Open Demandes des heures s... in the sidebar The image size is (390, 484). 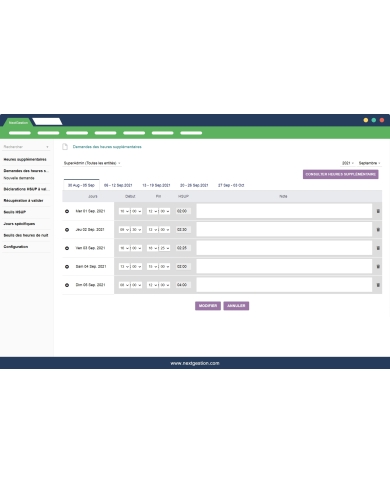pos(26,171)
